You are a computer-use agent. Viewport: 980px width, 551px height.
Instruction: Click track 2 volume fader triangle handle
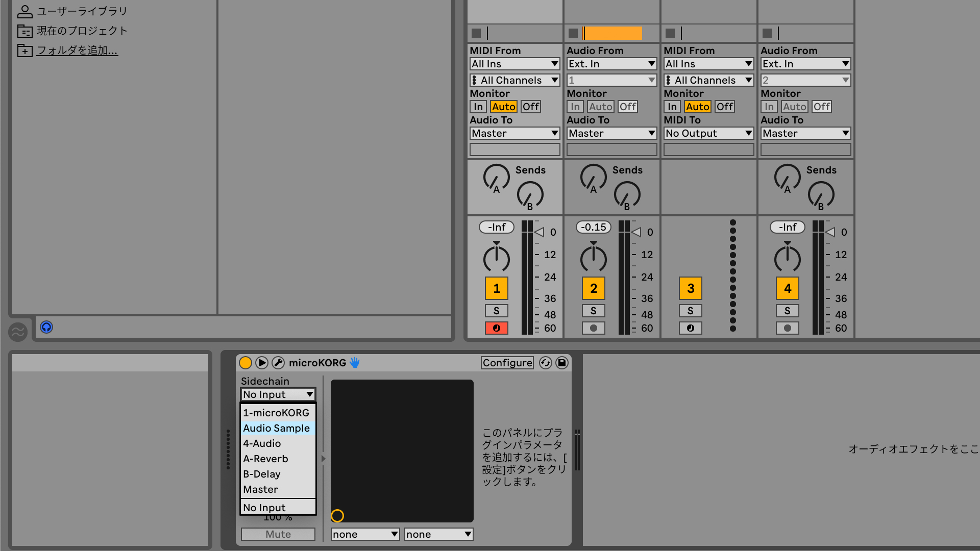[636, 232]
